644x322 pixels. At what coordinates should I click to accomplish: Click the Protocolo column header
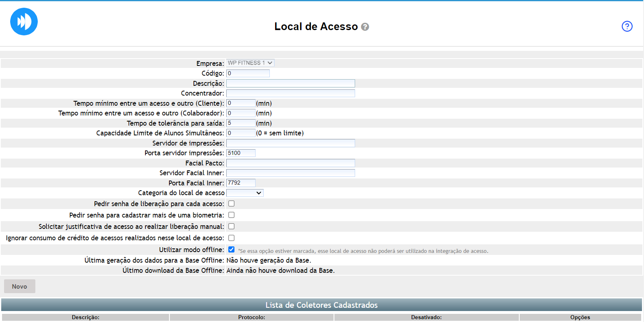pos(252,318)
